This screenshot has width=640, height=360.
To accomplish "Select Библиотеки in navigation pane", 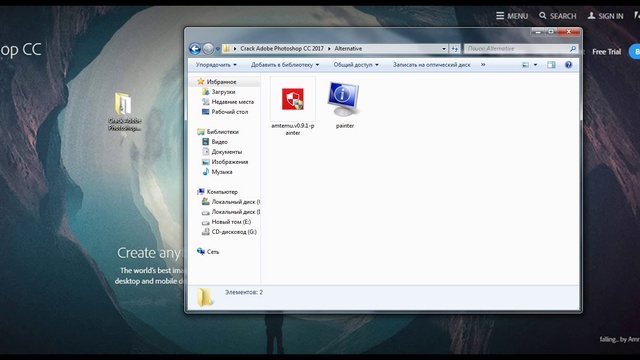I will point(222,132).
